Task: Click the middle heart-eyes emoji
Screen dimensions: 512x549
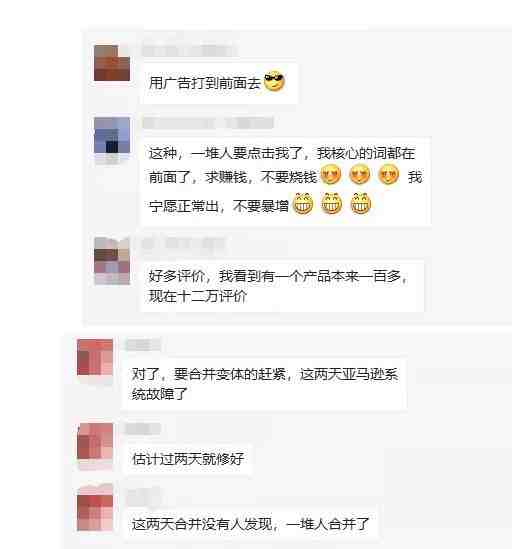Action: (360, 175)
